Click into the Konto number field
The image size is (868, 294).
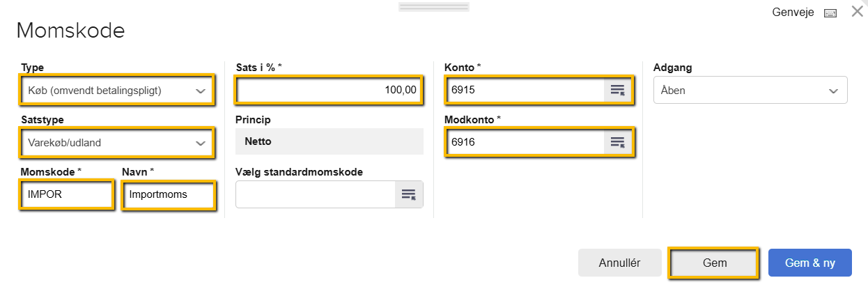525,90
